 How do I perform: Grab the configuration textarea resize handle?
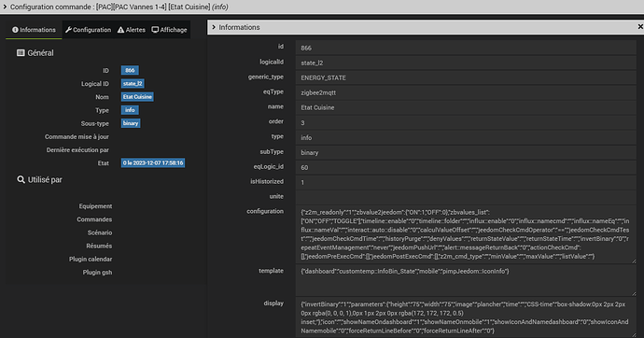pyautogui.click(x=634, y=261)
